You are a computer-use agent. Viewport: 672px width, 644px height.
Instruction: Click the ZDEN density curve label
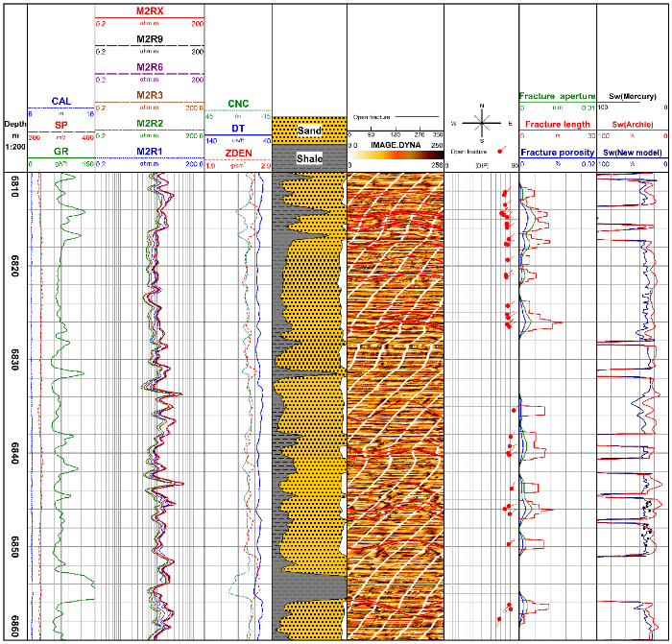pos(237,152)
